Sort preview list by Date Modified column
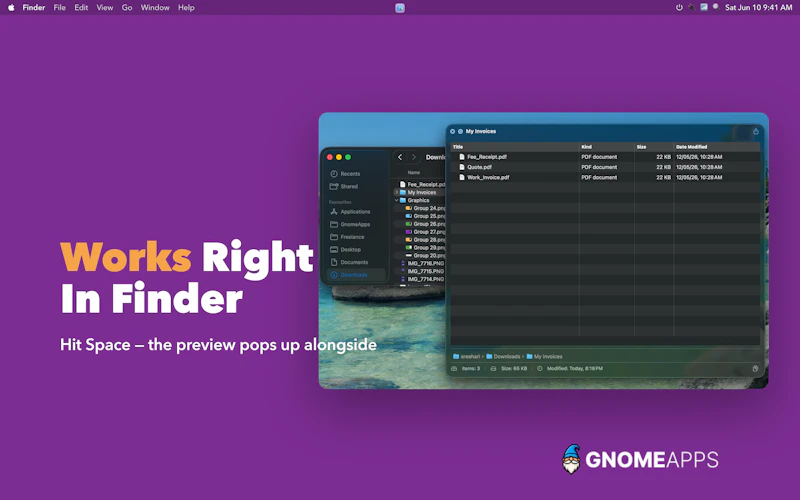 point(717,147)
